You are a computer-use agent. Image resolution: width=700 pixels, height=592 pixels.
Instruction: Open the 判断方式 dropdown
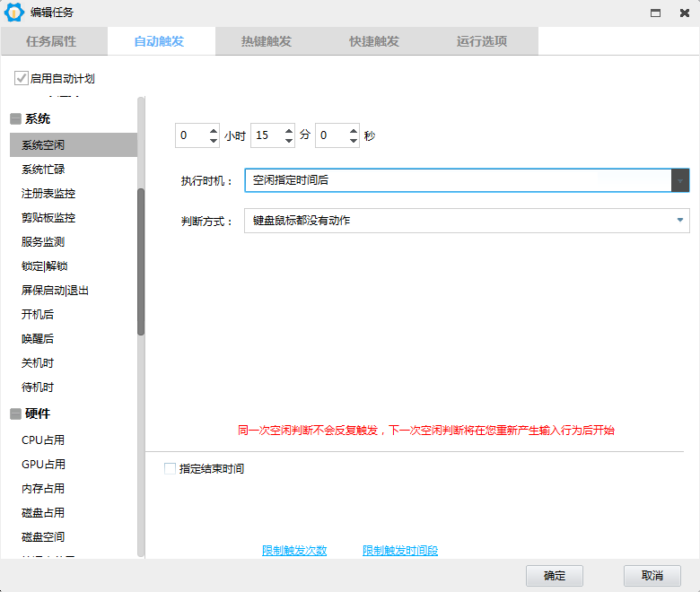point(680,220)
